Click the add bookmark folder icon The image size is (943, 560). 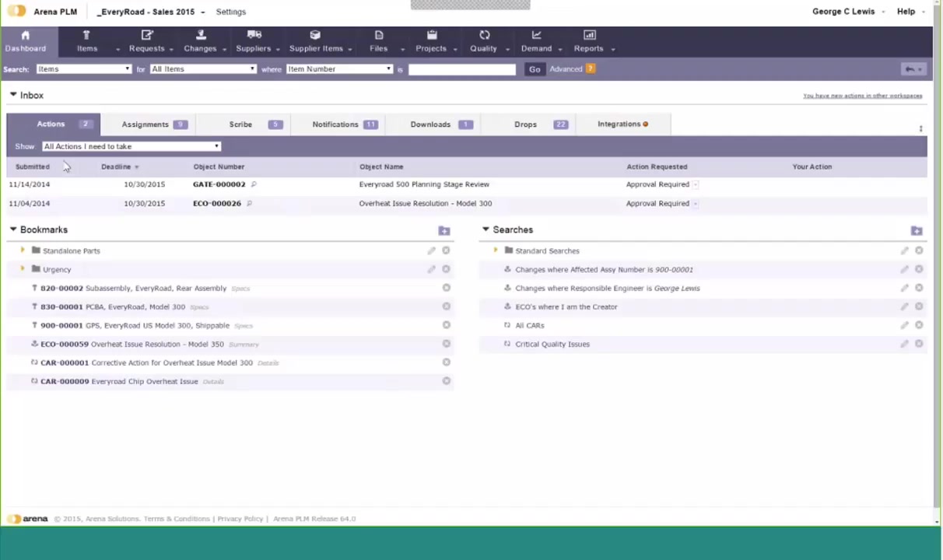click(443, 231)
